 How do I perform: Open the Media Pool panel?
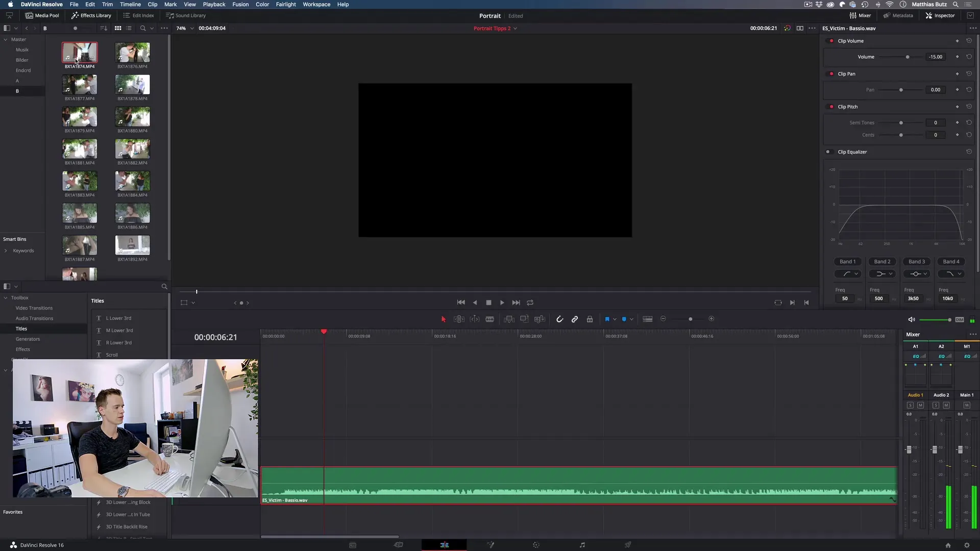click(42, 15)
